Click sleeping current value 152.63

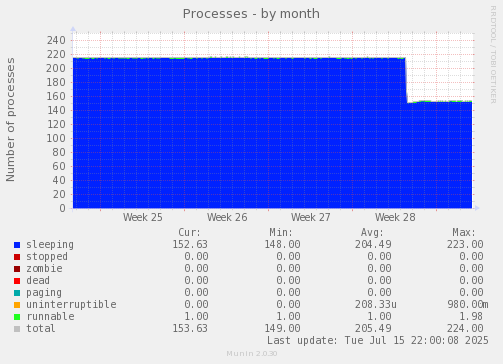pyautogui.click(x=190, y=245)
